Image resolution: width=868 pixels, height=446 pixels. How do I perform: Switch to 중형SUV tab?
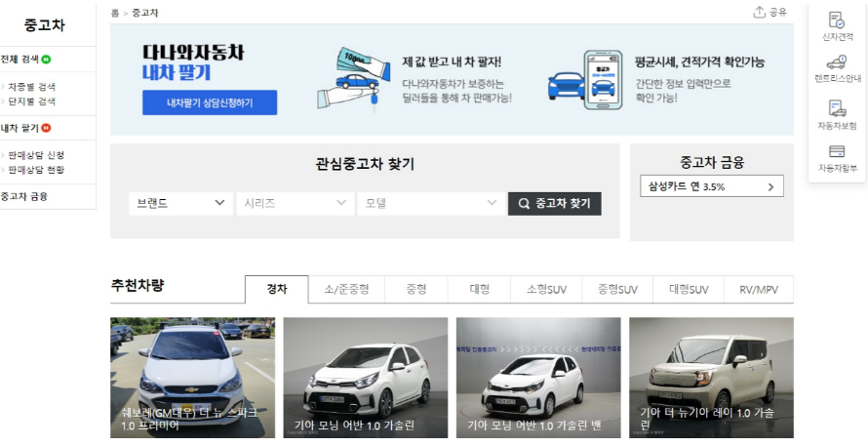[x=617, y=289]
